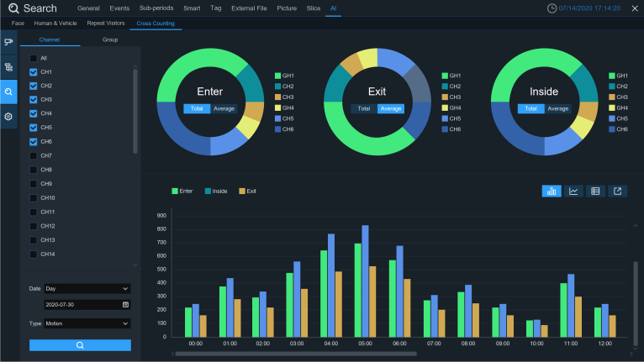Image resolution: width=644 pixels, height=362 pixels.
Task: Uncheck the CH2 checkbox
Action: 34,87
